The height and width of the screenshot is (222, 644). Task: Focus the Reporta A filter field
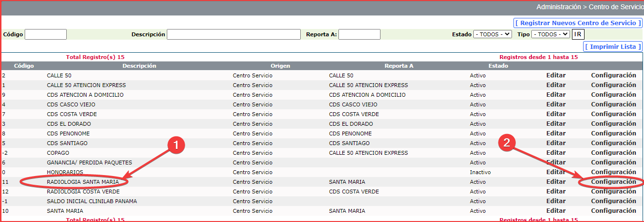click(x=359, y=34)
